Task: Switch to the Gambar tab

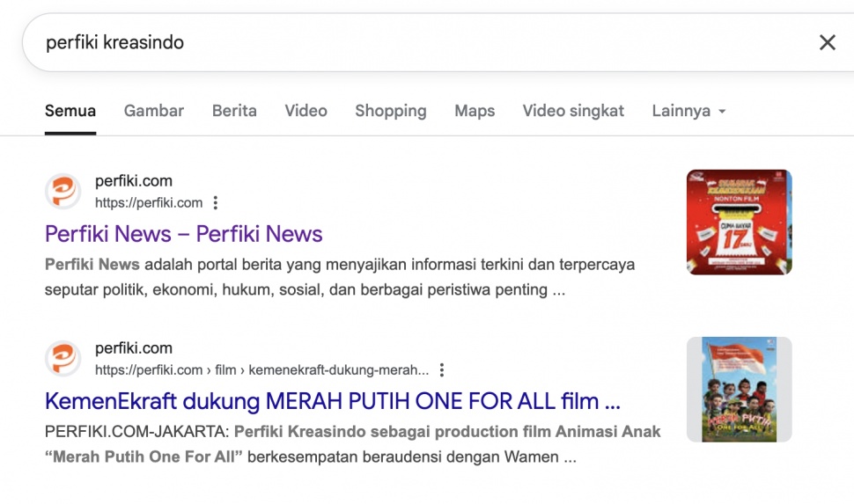Action: [154, 111]
